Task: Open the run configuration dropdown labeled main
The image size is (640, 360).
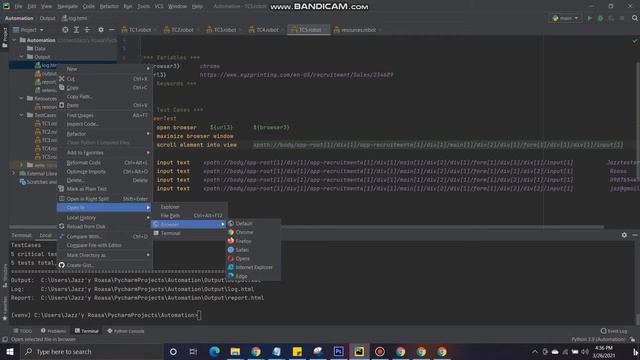Action: click(565, 18)
